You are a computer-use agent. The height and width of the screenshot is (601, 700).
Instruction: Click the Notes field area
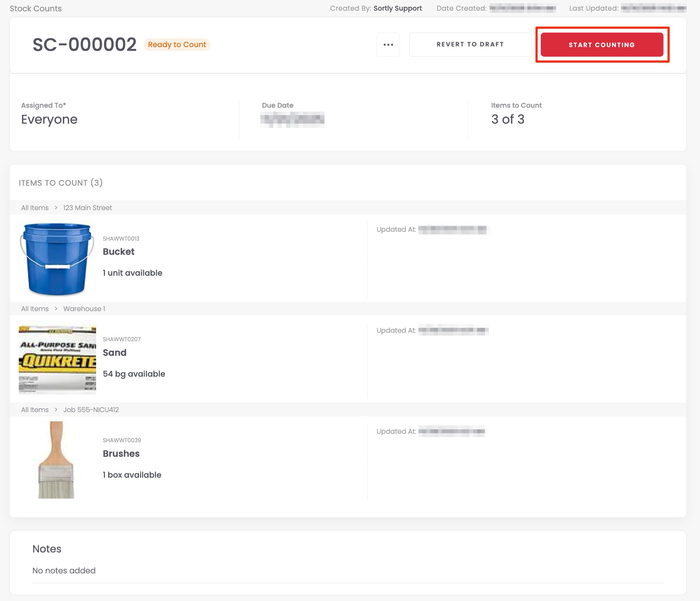pyautogui.click(x=64, y=571)
